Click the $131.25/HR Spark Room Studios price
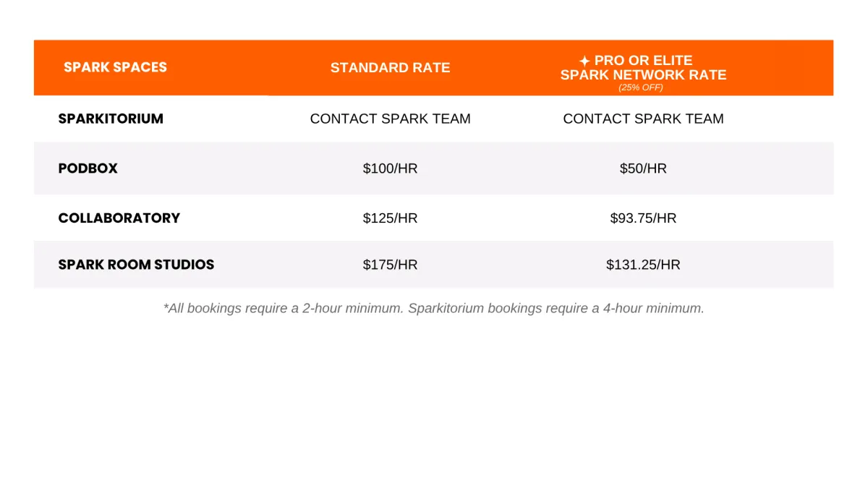868x488 pixels. (643, 265)
